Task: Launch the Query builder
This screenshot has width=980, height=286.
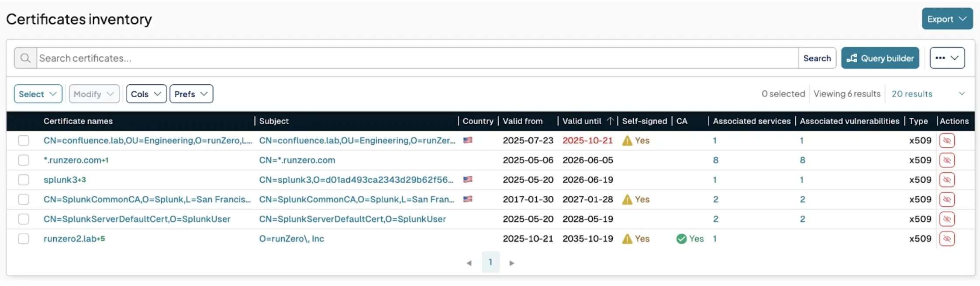Action: tap(880, 58)
